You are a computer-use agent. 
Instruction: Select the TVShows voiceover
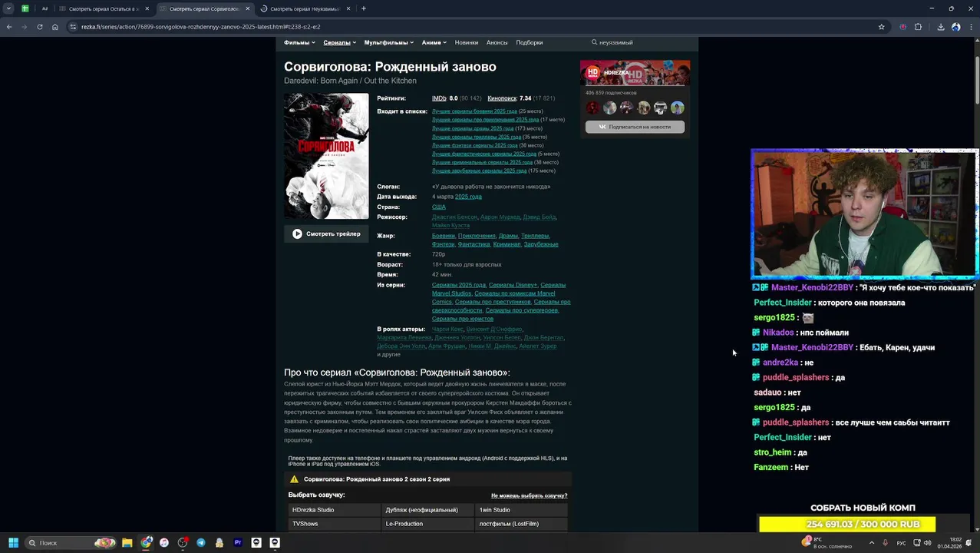pyautogui.click(x=334, y=524)
